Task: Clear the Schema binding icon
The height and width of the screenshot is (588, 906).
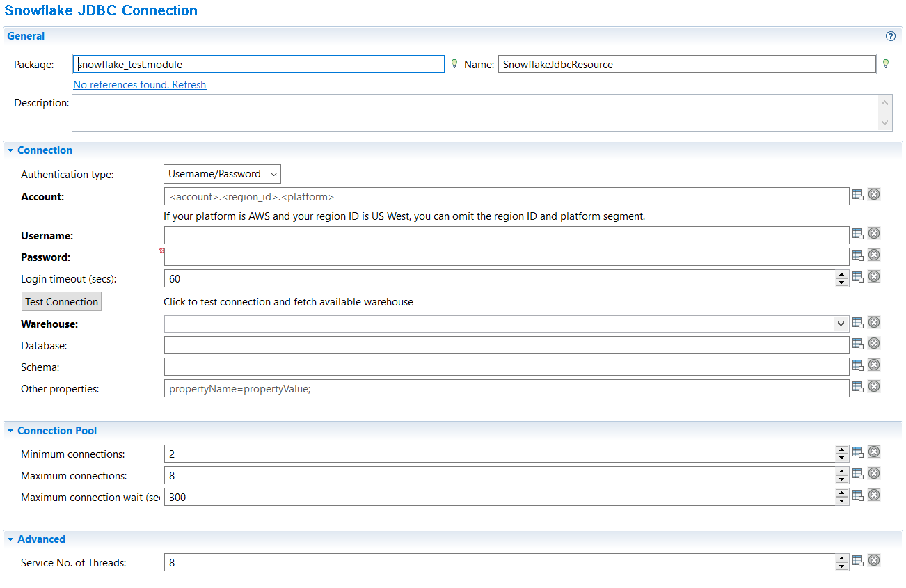Action: tap(874, 365)
